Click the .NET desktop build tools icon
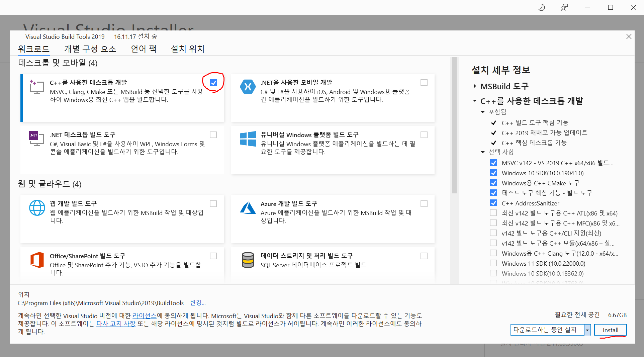 [x=37, y=139]
